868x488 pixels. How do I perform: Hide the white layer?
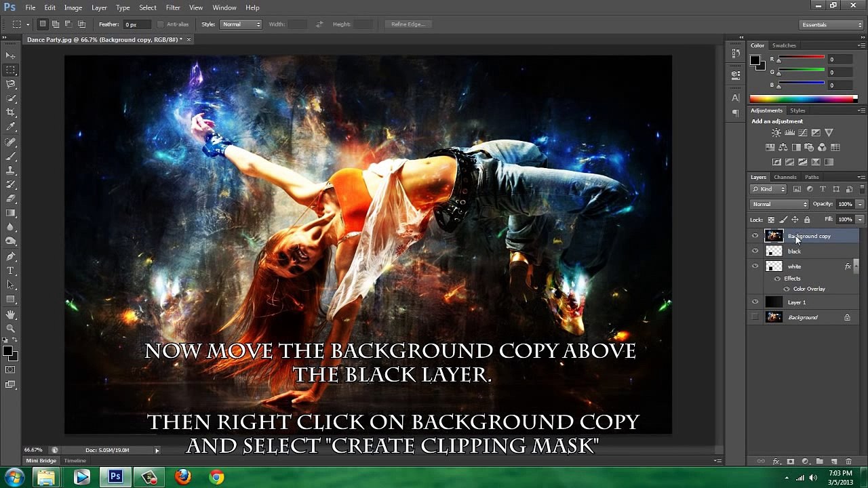click(x=755, y=266)
